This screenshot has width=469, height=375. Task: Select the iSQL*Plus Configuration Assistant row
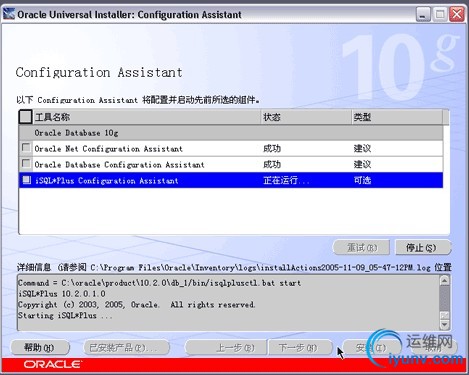click(x=231, y=180)
